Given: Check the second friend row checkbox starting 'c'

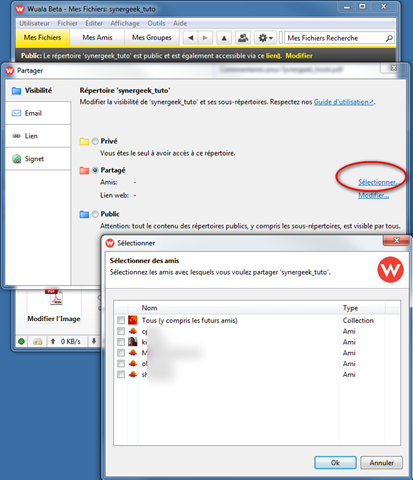Looking at the screenshot, I should pos(121,331).
